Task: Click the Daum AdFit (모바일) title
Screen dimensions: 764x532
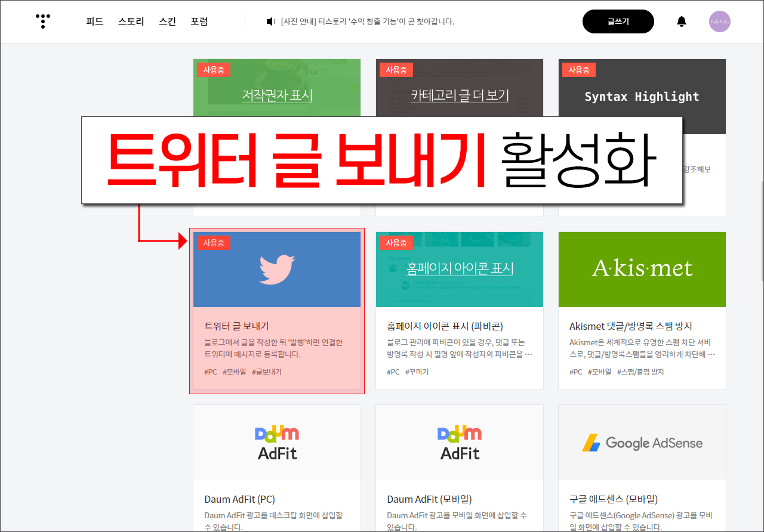Action: (429, 499)
